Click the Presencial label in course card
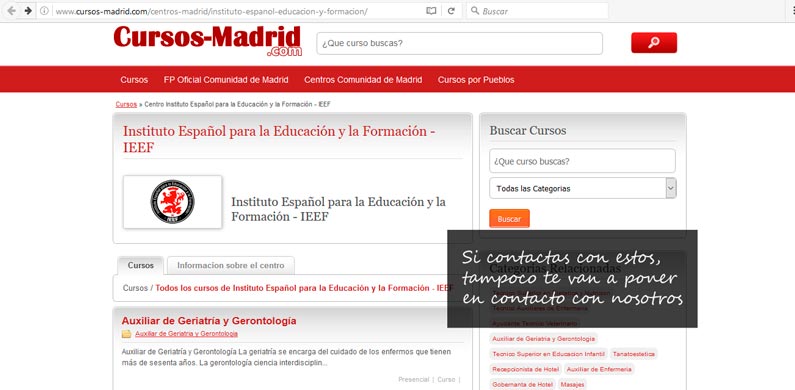This screenshot has height=390, width=795. tap(414, 379)
